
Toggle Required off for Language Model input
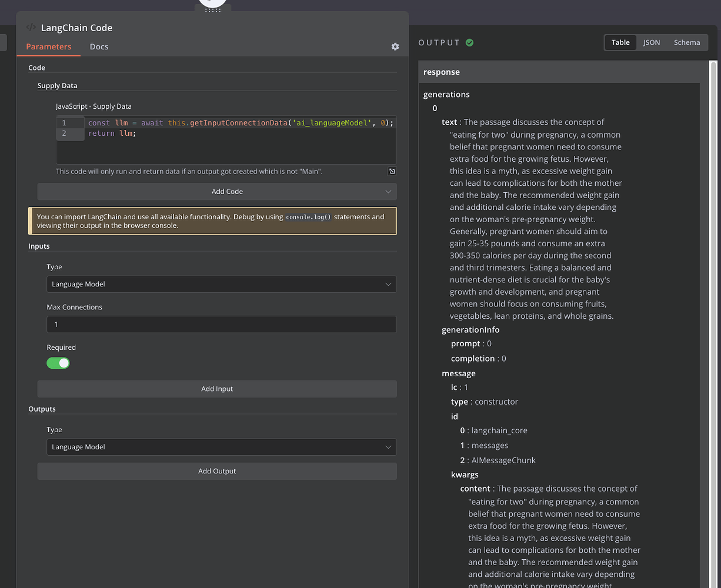pyautogui.click(x=58, y=363)
